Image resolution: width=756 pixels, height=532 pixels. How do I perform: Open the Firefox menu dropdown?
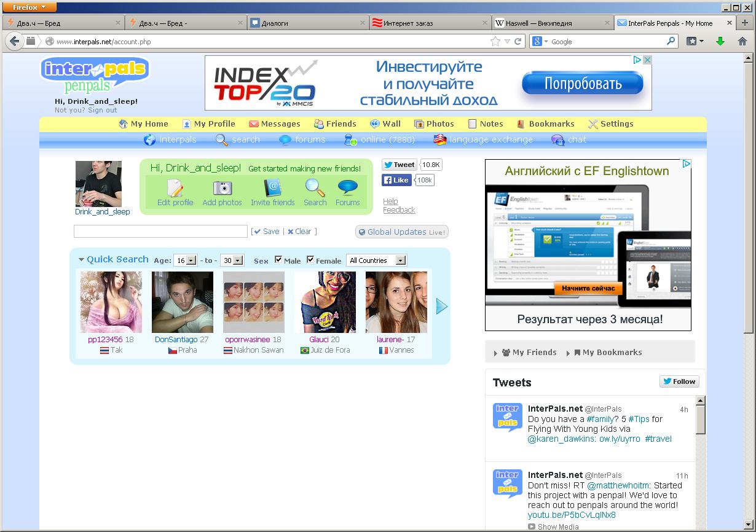(30, 7)
